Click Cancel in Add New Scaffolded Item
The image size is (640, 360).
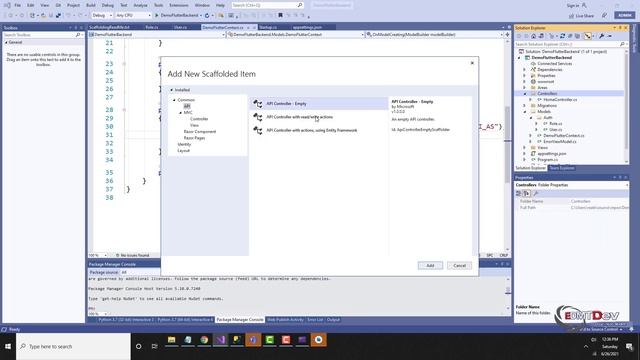459,266
